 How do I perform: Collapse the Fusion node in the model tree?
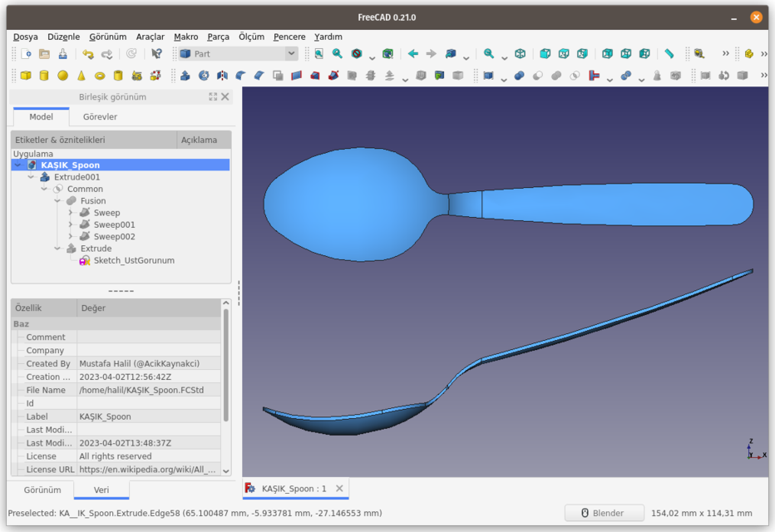(58, 200)
